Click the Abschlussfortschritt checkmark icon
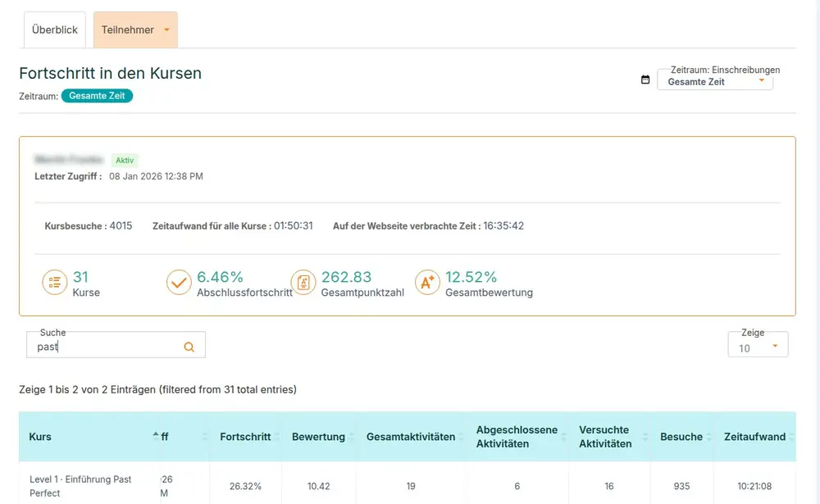 pos(179,283)
